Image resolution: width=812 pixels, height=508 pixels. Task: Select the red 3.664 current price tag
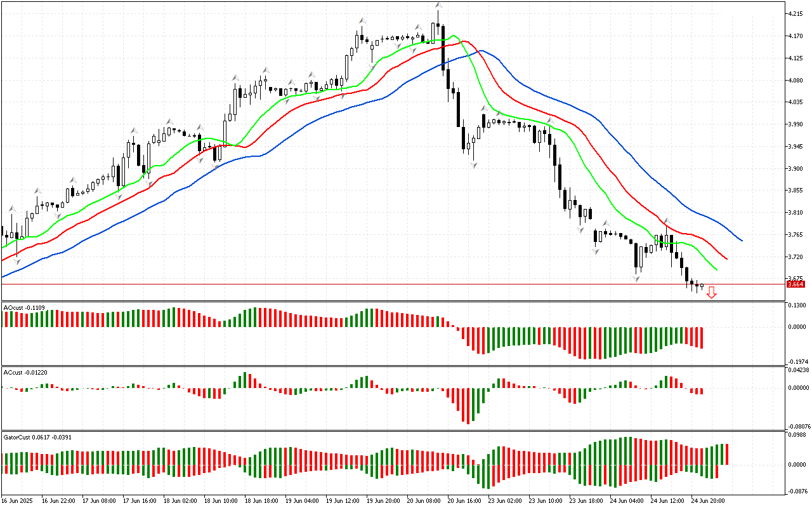tap(796, 284)
